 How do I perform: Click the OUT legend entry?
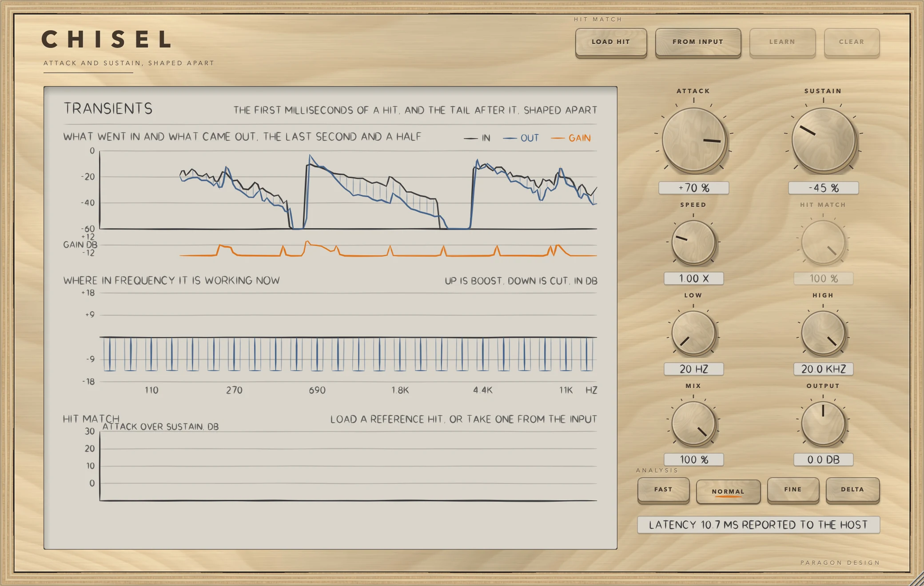pyautogui.click(x=521, y=138)
